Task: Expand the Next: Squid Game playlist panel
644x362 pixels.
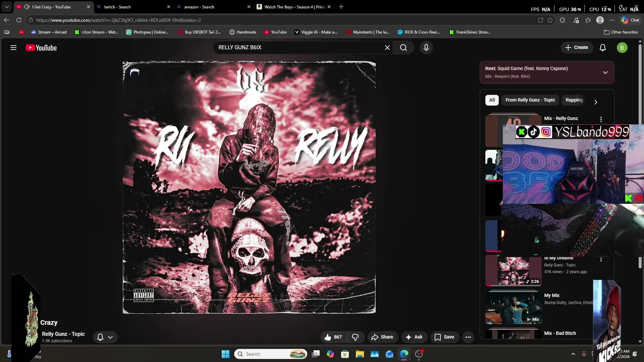Action: pos(605,72)
